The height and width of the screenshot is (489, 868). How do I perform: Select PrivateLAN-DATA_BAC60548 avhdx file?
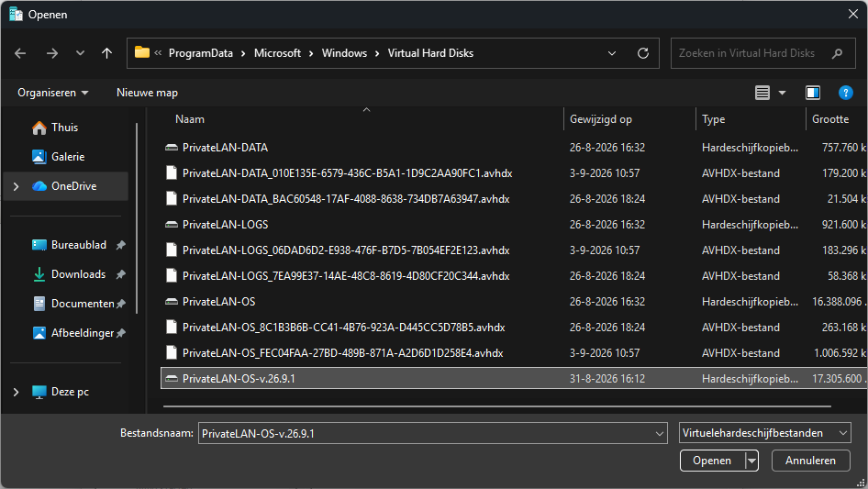coord(514,199)
